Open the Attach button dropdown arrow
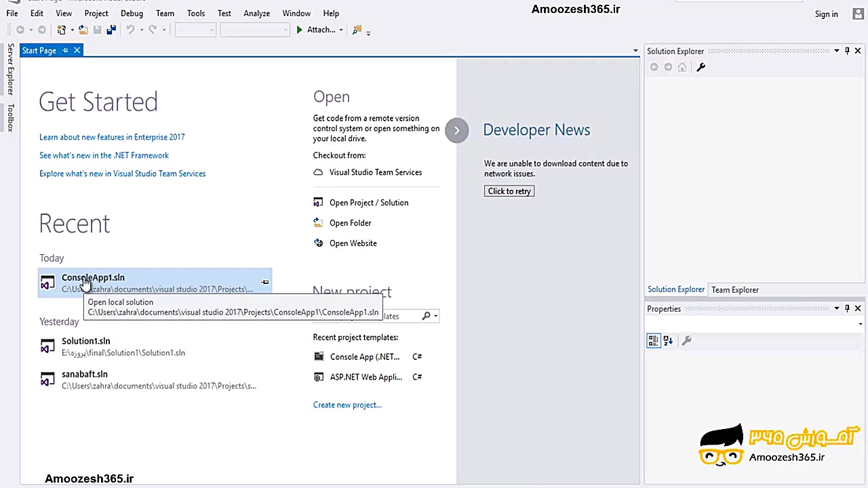Viewport: 868px width, 488px height. (341, 30)
